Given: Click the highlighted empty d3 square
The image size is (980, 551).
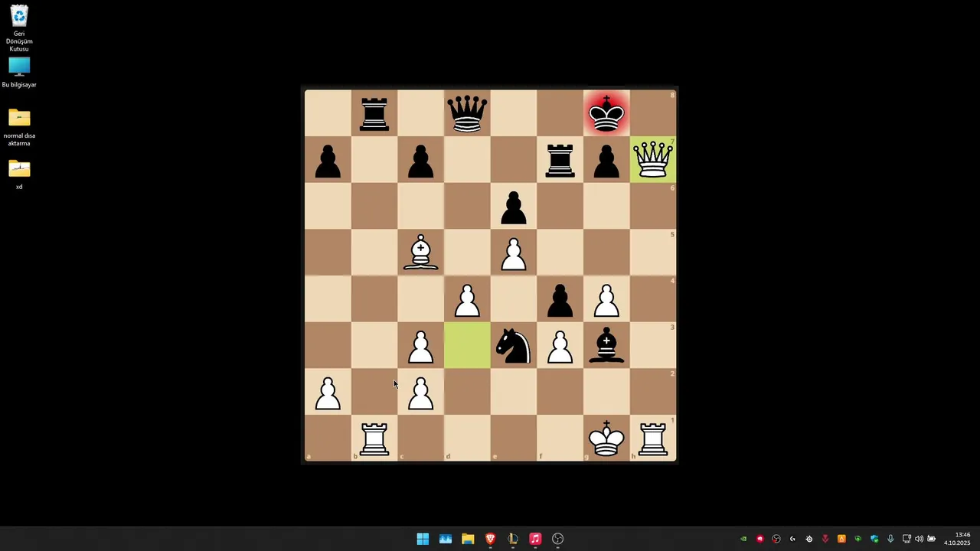Looking at the screenshot, I should 467,346.
